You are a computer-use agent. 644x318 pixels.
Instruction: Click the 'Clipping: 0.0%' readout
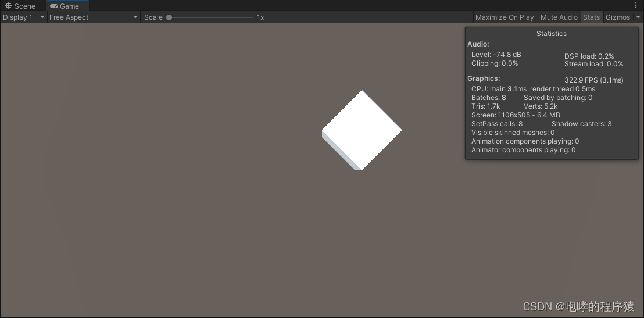click(495, 63)
